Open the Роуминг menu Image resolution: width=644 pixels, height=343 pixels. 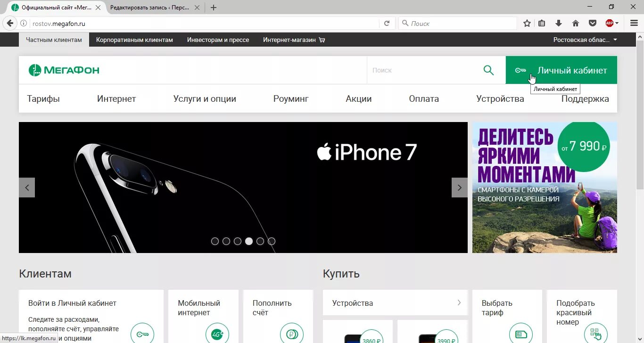click(291, 98)
